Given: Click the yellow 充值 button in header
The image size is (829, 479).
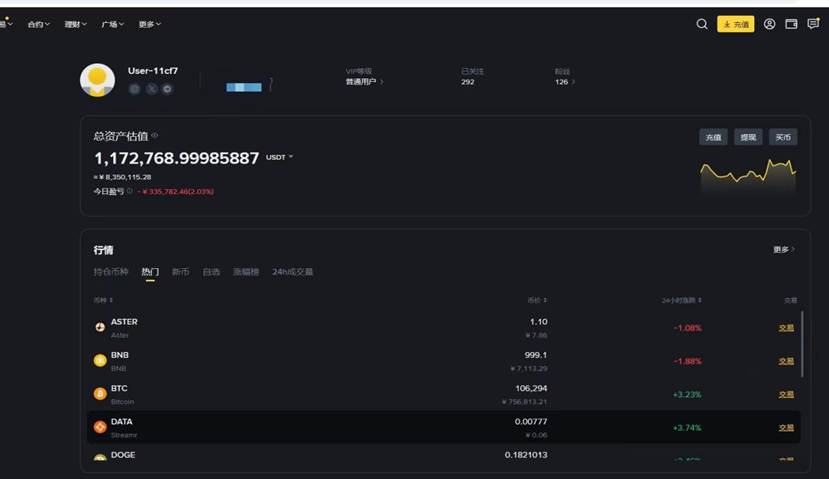Looking at the screenshot, I should coord(736,24).
